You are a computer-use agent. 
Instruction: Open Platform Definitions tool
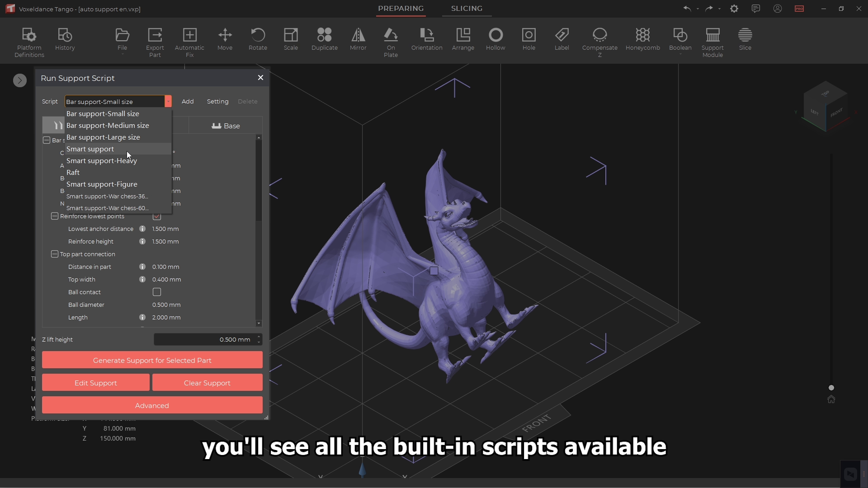click(29, 42)
